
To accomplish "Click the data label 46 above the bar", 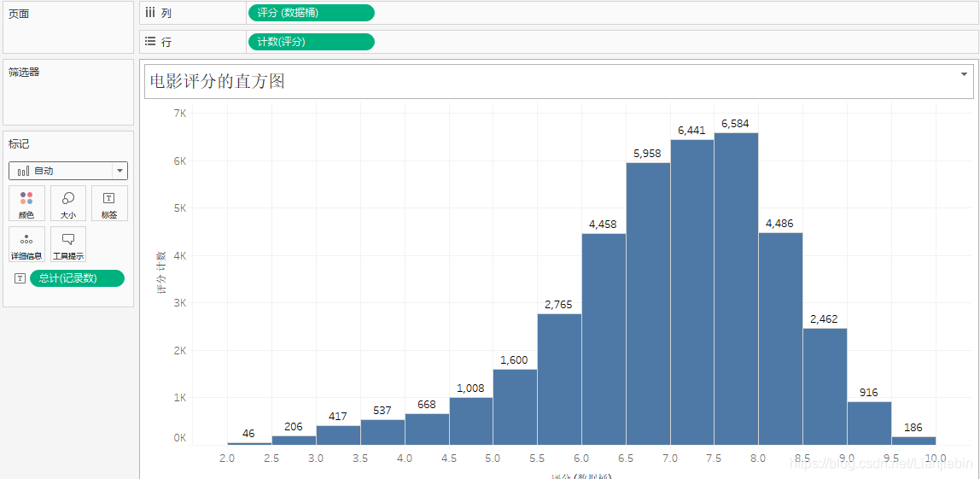I will click(x=248, y=434).
